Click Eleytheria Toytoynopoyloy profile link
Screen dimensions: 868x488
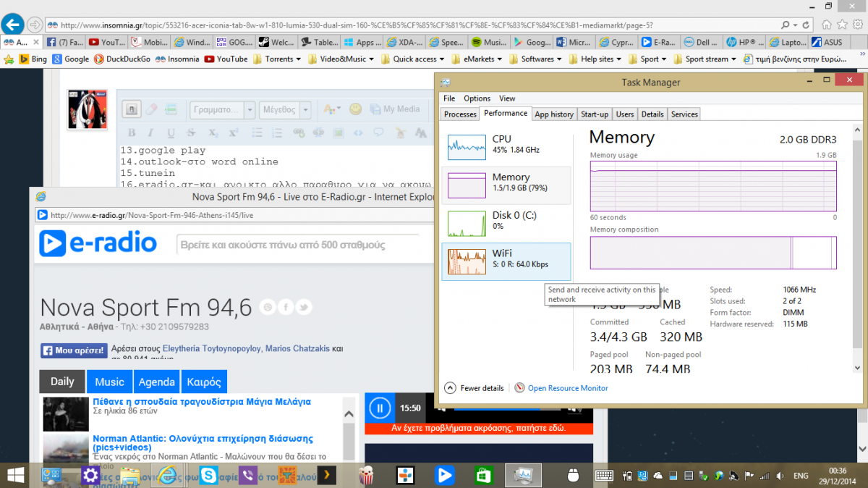[211, 349]
